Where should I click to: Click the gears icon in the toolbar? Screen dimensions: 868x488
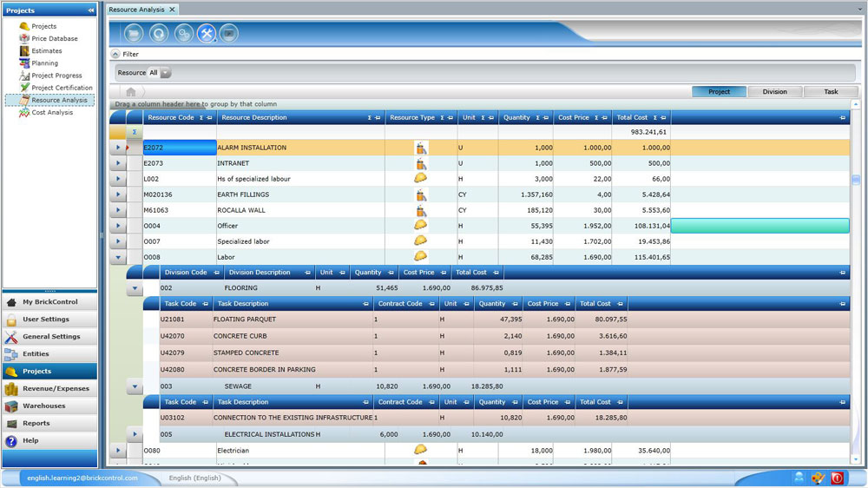click(x=182, y=34)
